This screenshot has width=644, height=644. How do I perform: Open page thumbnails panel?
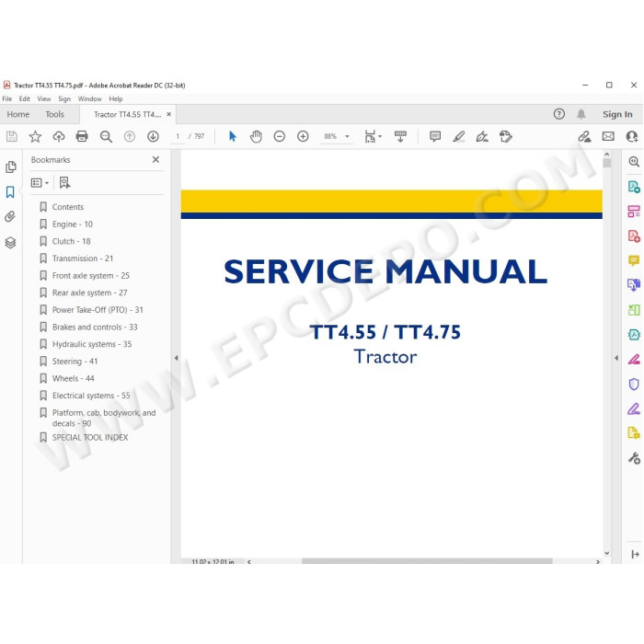11,167
